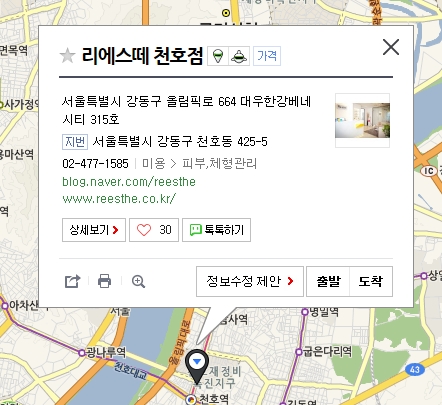Click the share icon
442x405 pixels.
tap(72, 281)
